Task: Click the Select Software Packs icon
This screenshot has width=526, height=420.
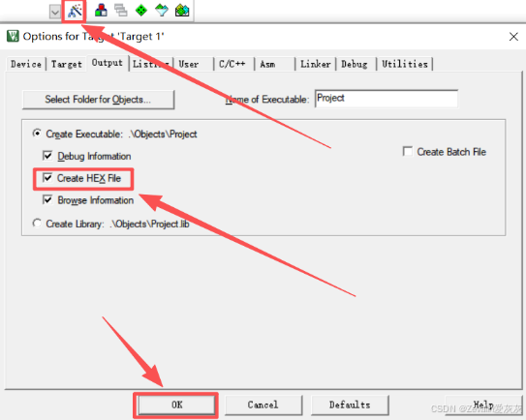Action: click(x=162, y=11)
